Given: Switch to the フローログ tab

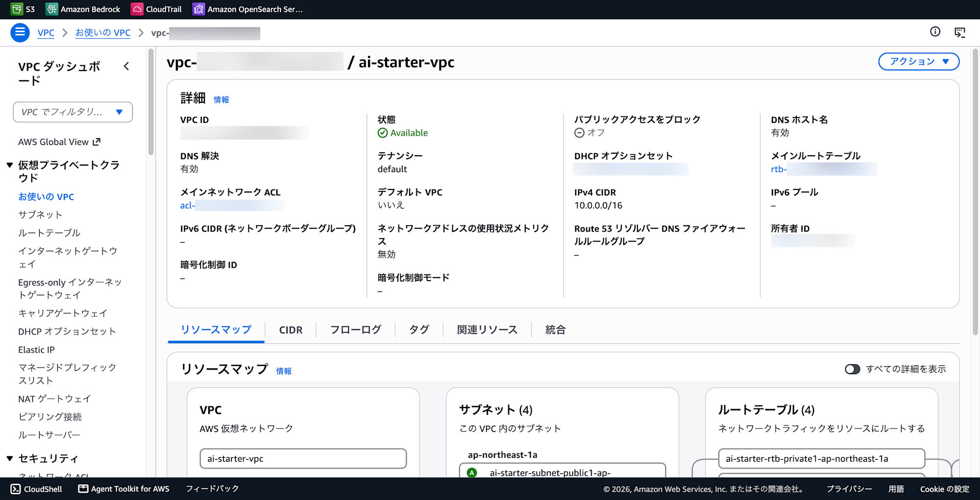Looking at the screenshot, I should [356, 330].
